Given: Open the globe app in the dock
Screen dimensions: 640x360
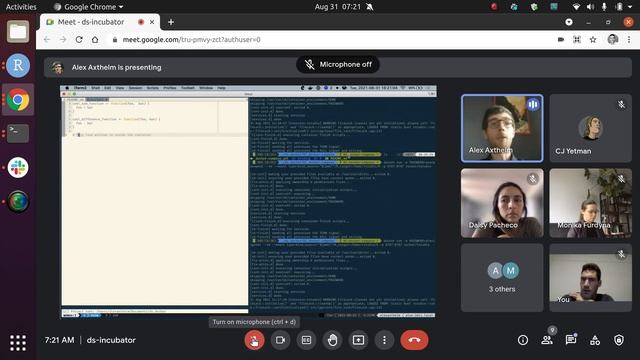Looking at the screenshot, I should pyautogui.click(x=18, y=201).
